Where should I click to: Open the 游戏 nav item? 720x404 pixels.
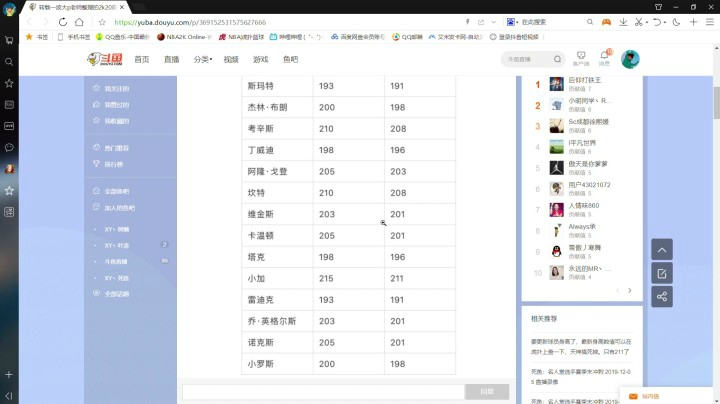(x=260, y=59)
